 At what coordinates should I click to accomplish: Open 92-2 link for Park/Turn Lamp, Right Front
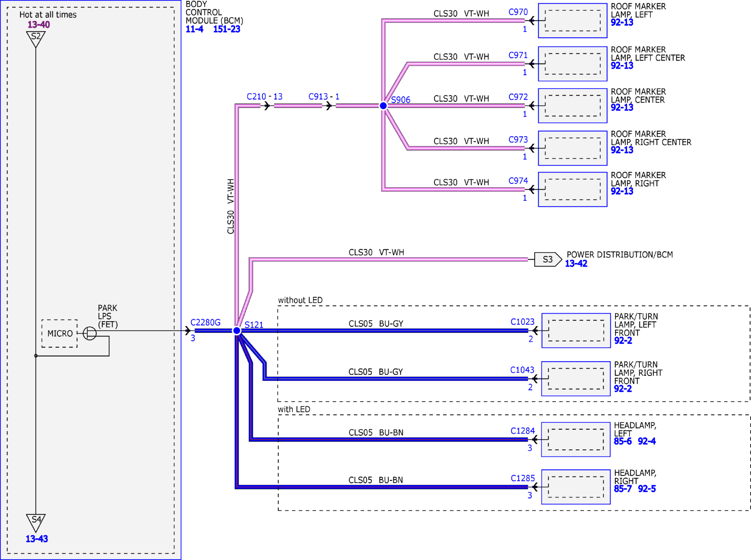coord(623,389)
